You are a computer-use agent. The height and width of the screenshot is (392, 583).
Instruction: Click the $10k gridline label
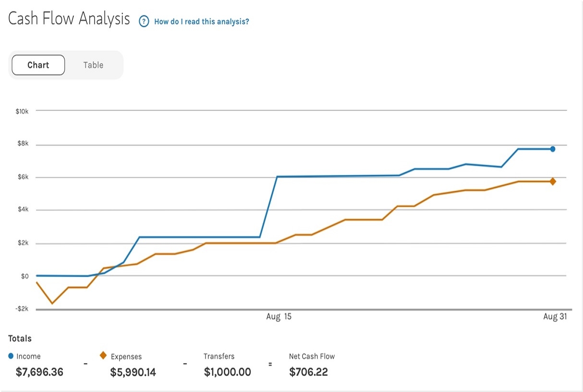point(22,111)
